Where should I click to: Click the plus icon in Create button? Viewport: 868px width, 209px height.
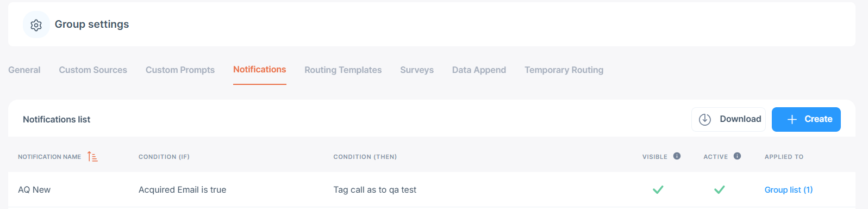pos(792,120)
